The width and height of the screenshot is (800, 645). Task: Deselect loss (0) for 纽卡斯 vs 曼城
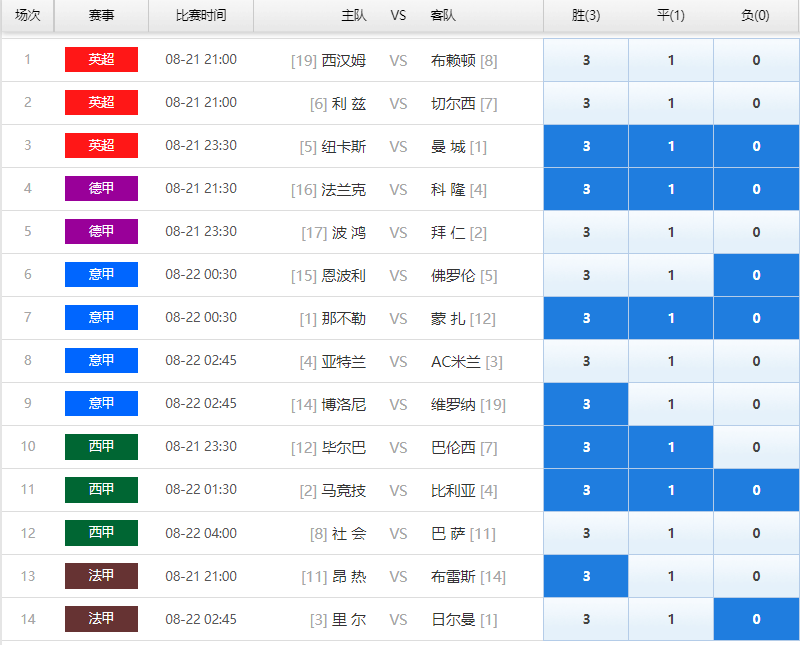click(756, 146)
